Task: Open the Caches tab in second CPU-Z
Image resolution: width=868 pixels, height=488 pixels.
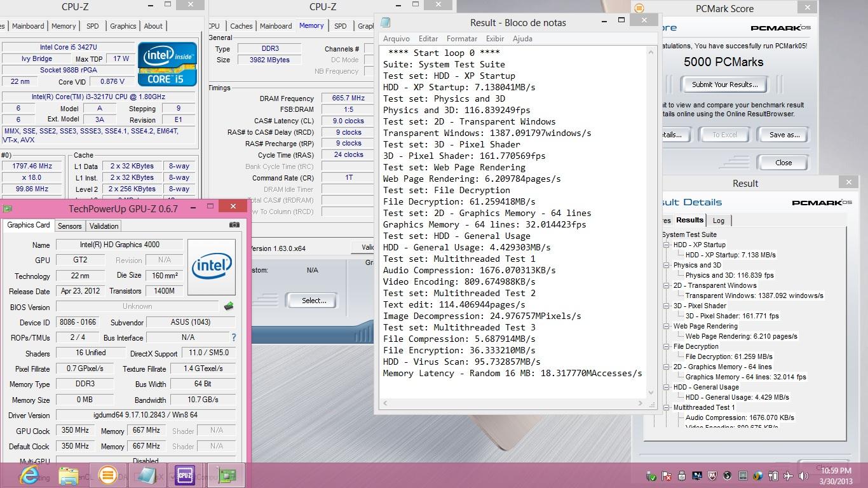Action: point(241,26)
